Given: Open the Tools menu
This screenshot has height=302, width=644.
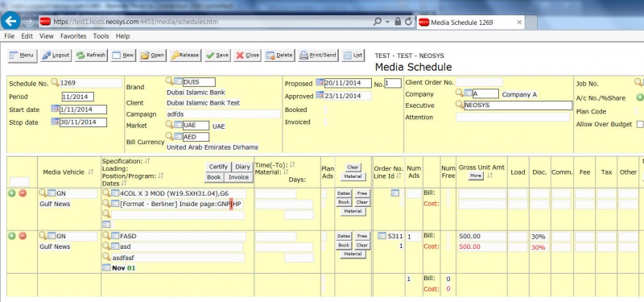Looking at the screenshot, I should pyautogui.click(x=101, y=36).
